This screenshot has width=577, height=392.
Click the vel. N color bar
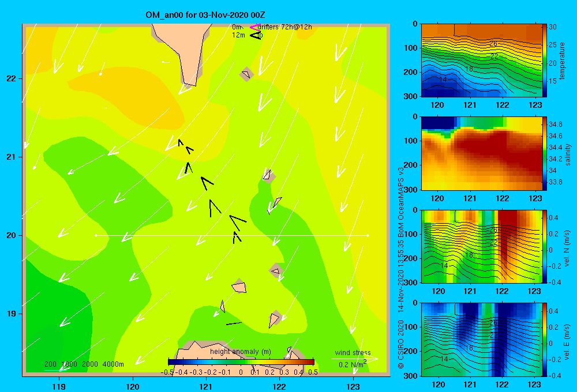[x=545, y=247]
